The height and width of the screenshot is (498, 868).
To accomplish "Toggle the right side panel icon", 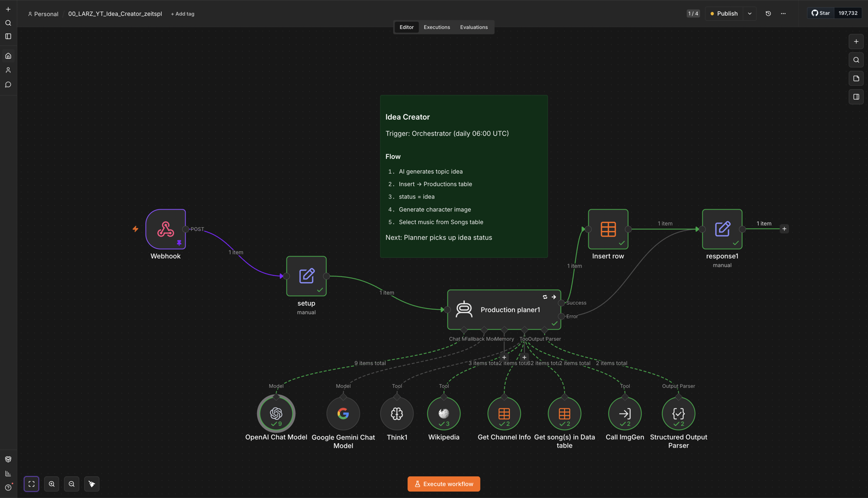I will [856, 97].
